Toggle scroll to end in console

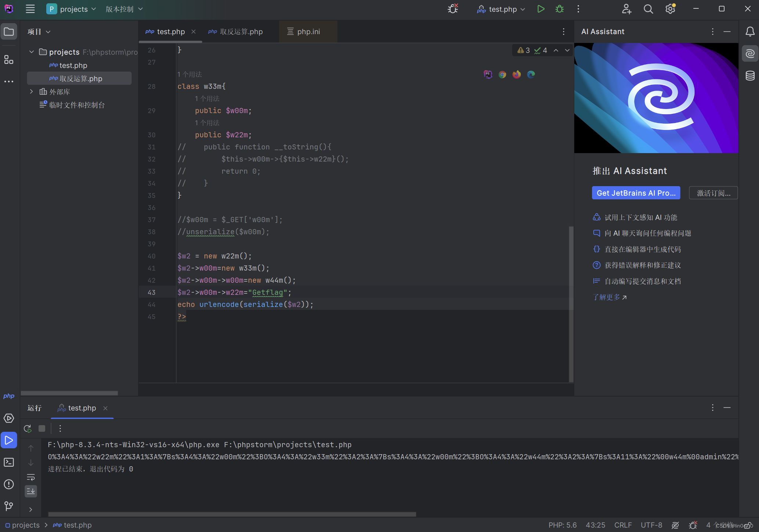[x=31, y=491]
